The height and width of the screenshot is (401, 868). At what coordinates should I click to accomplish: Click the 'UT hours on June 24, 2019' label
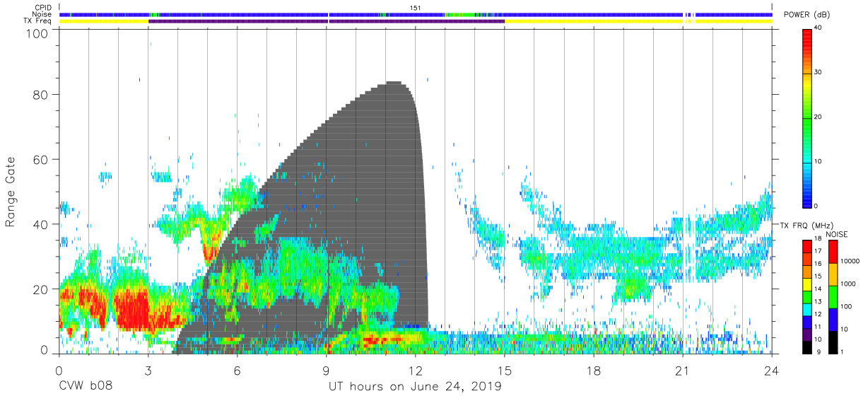(415, 387)
